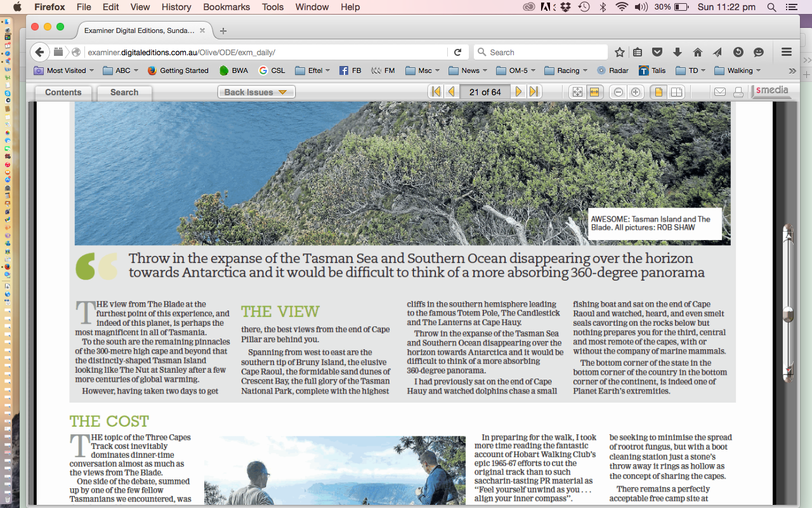
Task: Zoom out with the minus button
Action: (x=619, y=92)
